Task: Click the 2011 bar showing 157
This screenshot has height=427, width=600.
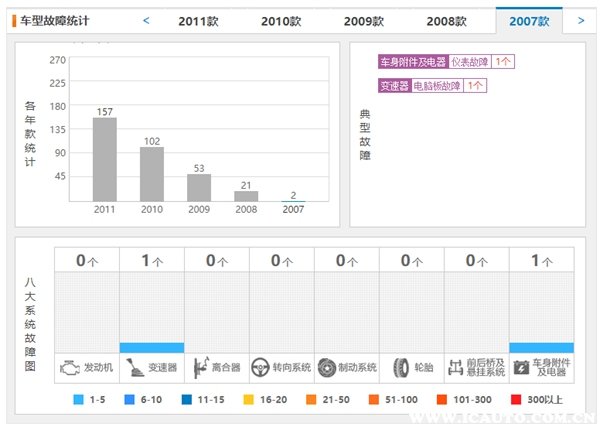Action: click(105, 160)
